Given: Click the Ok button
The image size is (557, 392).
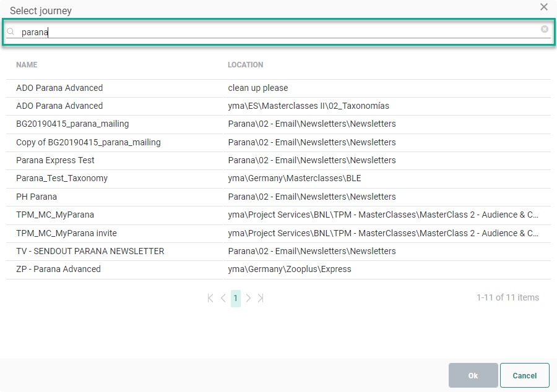Looking at the screenshot, I should [473, 375].
